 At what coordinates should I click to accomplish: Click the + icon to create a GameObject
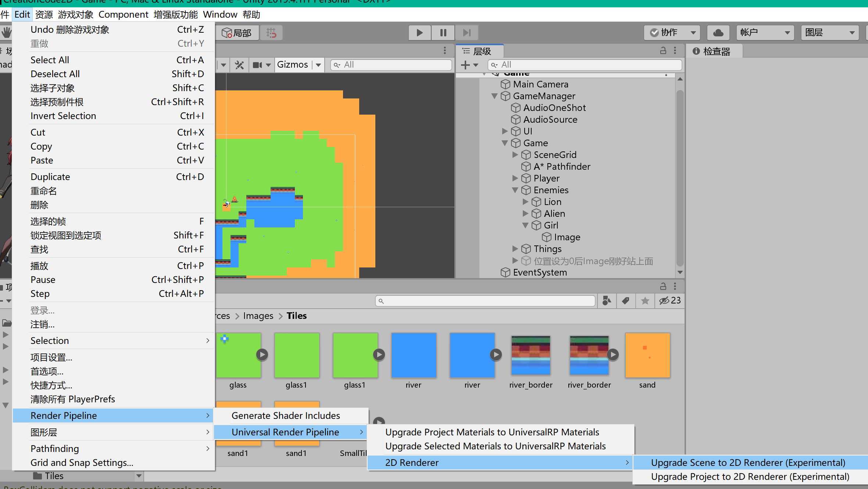pos(465,65)
